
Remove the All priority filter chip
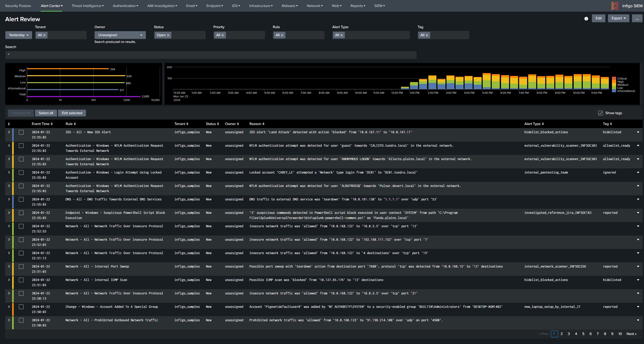pos(223,35)
